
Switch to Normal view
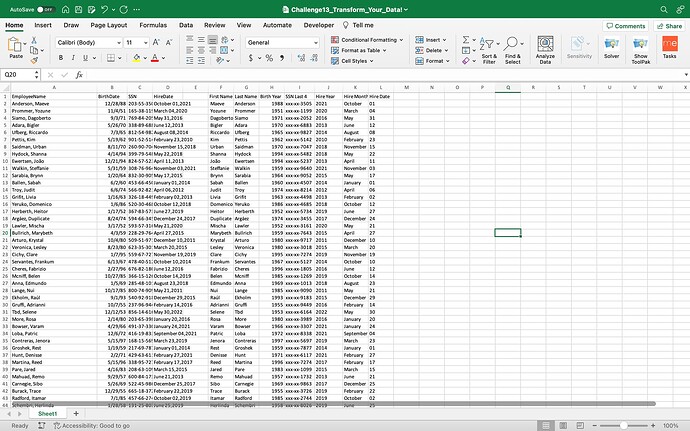pyautogui.click(x=546, y=425)
